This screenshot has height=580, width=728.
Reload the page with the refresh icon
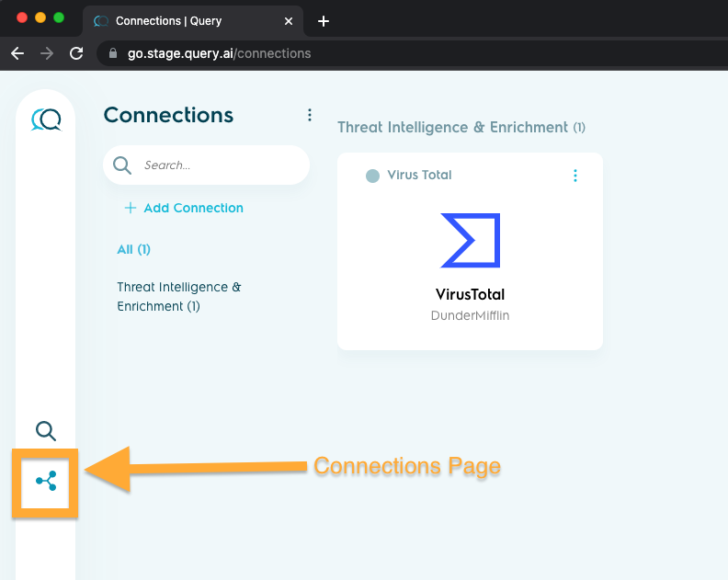[76, 53]
